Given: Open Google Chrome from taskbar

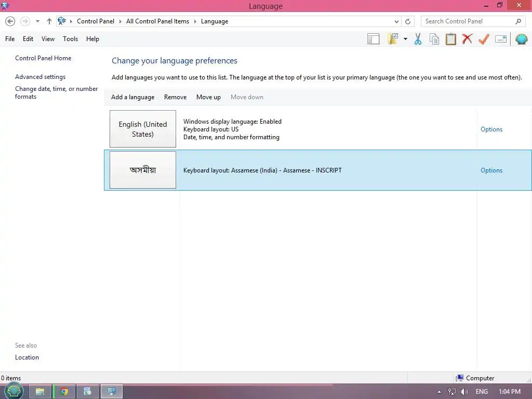Looking at the screenshot, I should 64,392.
